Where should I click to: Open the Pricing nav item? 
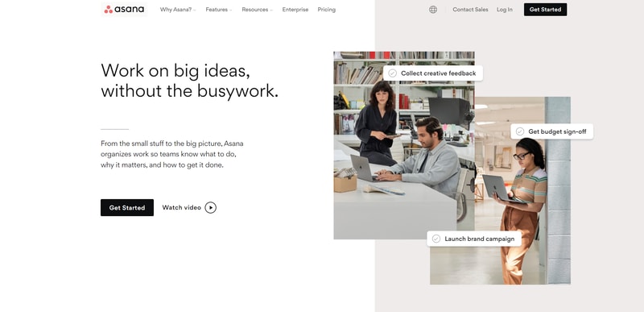(327, 10)
